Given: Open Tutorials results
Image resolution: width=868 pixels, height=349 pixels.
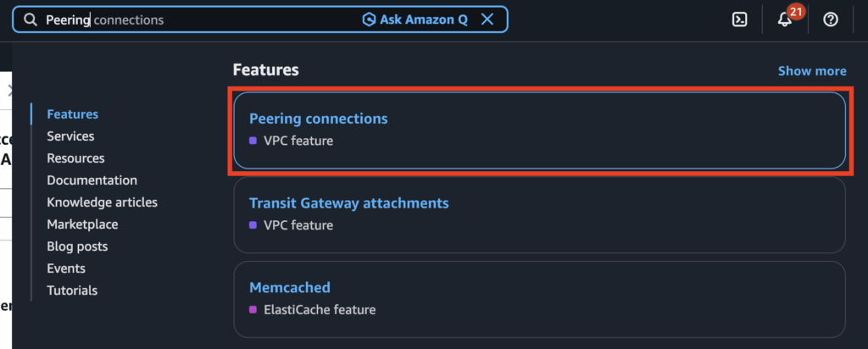Looking at the screenshot, I should click(x=72, y=291).
